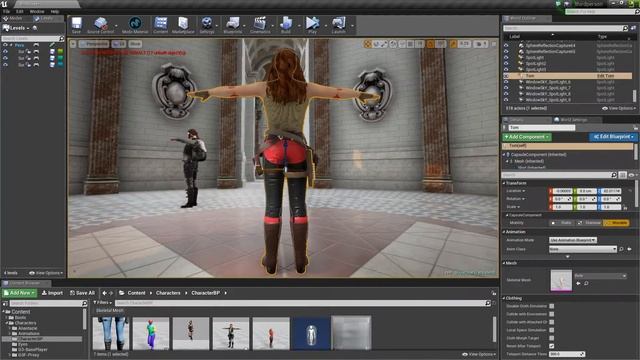Select Animation folder in Content tree

pos(29,333)
